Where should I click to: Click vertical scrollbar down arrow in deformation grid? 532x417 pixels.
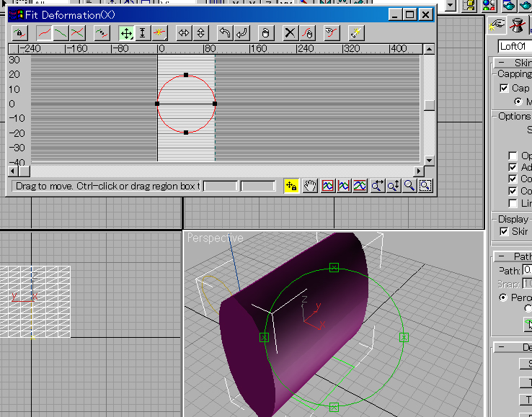click(429, 160)
